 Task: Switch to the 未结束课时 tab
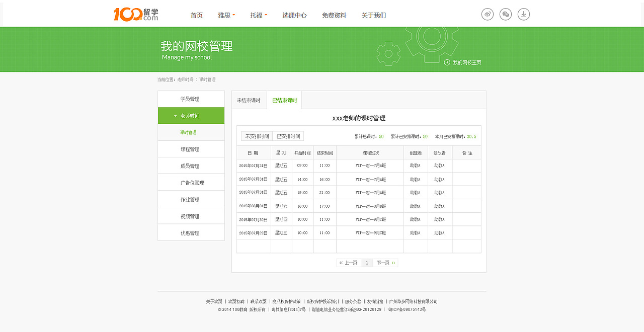[x=249, y=100]
